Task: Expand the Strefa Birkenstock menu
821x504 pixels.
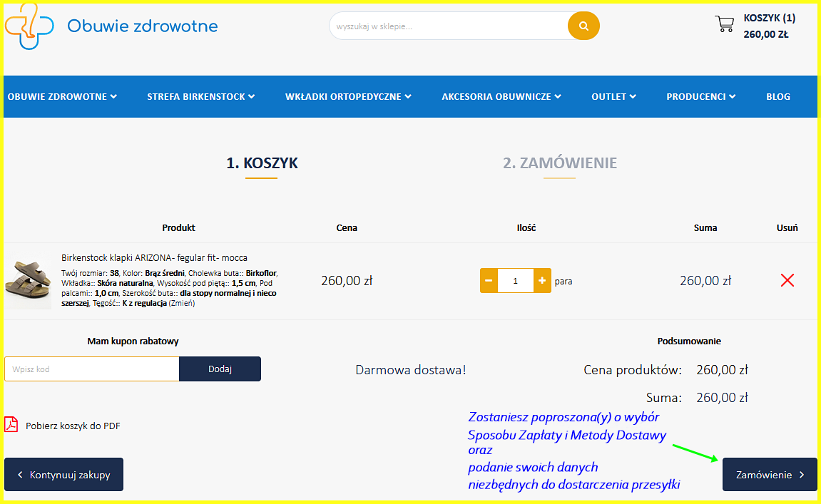Action: (200, 96)
